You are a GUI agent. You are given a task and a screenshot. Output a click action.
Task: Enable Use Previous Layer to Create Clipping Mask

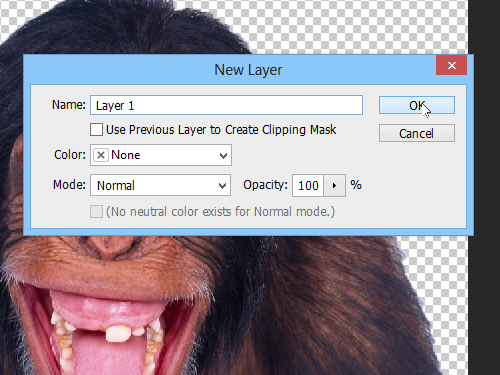tap(96, 130)
